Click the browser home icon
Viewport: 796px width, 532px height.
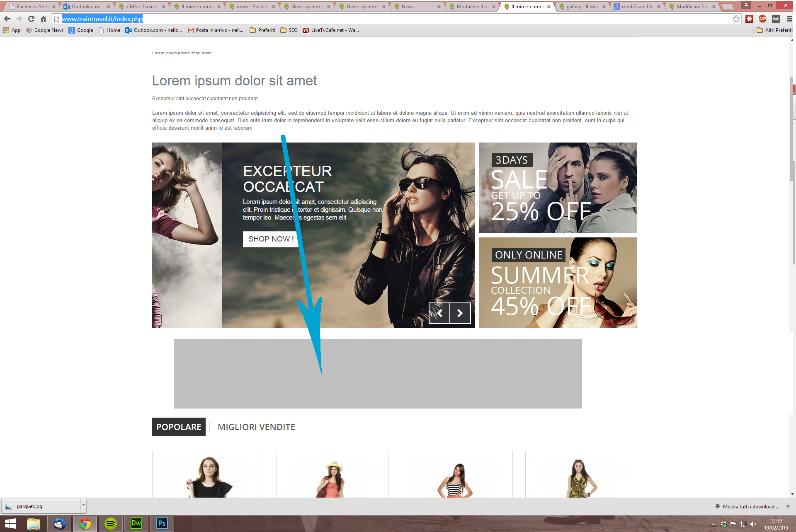pyautogui.click(x=43, y=19)
